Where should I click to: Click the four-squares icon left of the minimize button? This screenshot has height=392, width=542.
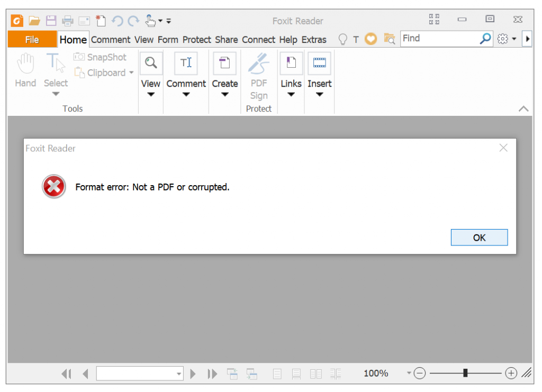coord(434,20)
